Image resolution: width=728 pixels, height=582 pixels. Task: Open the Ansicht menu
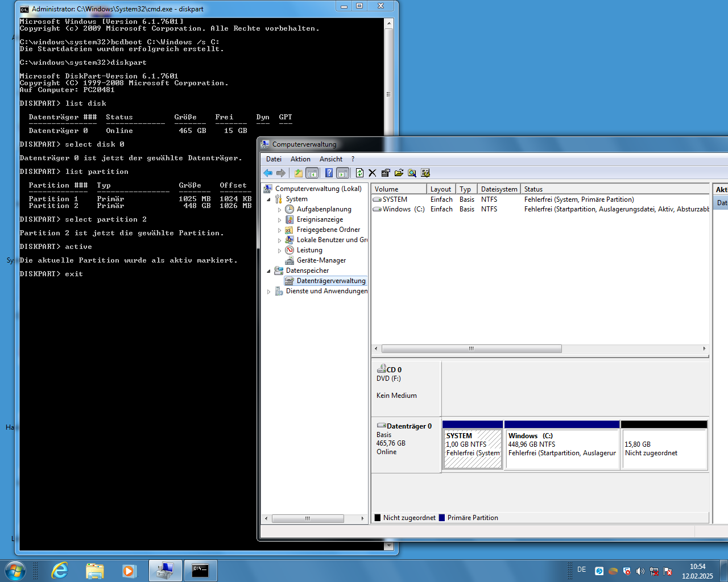point(331,159)
